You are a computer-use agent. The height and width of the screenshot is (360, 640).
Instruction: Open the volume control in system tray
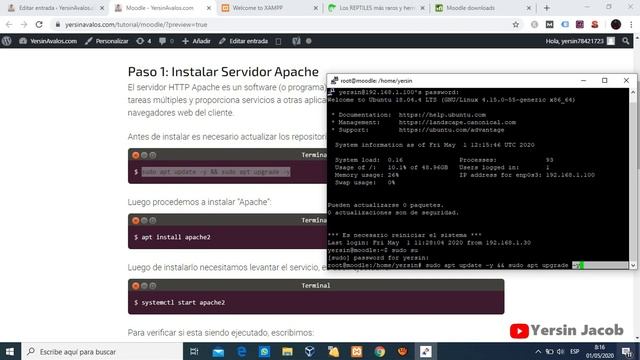(x=561, y=351)
